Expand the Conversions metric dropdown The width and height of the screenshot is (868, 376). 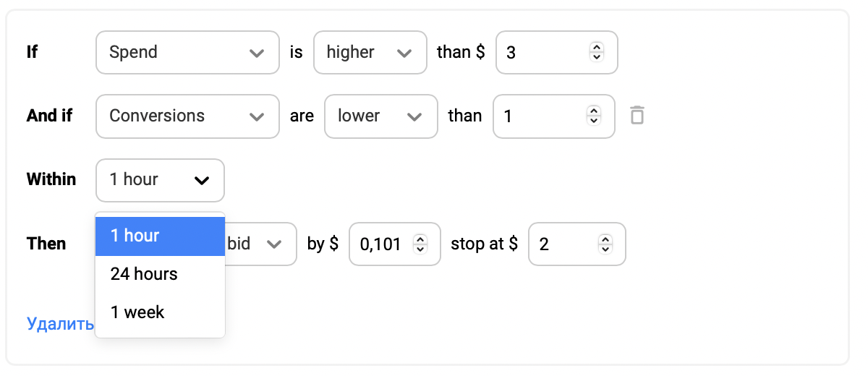[x=187, y=116]
